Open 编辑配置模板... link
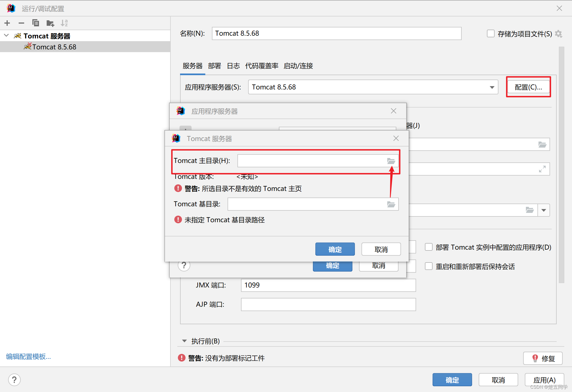This screenshot has width=572, height=392. point(28,357)
